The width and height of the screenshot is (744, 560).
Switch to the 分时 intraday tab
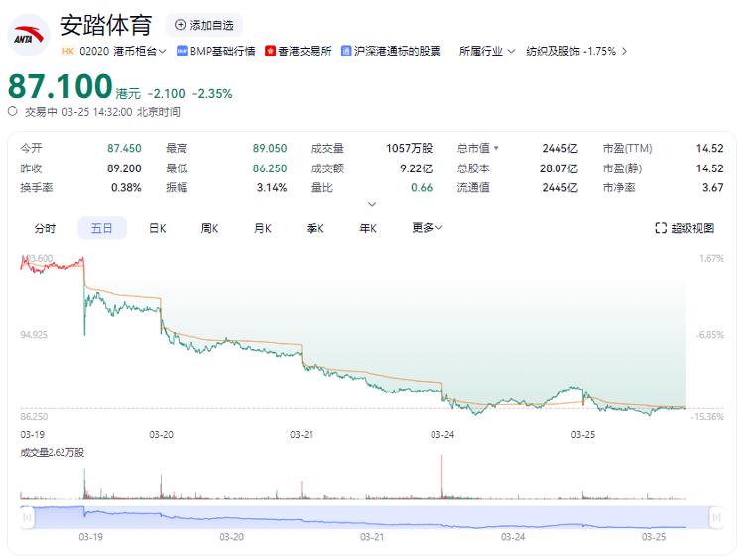tap(45, 228)
